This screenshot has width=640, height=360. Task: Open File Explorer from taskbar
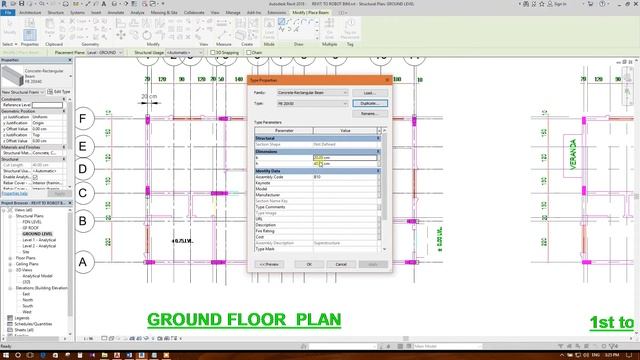[x=104, y=355]
